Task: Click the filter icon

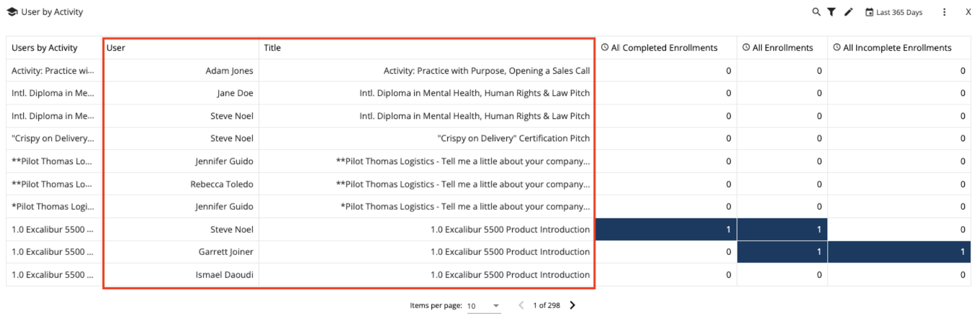Action: tap(831, 12)
